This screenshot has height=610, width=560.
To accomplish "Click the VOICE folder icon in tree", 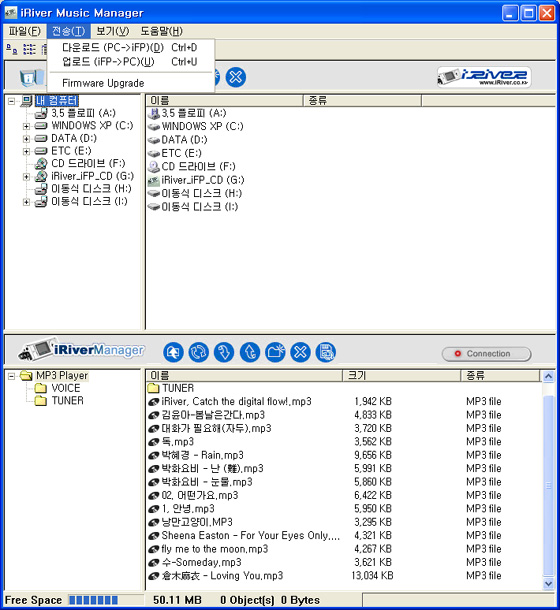I will (40, 388).
